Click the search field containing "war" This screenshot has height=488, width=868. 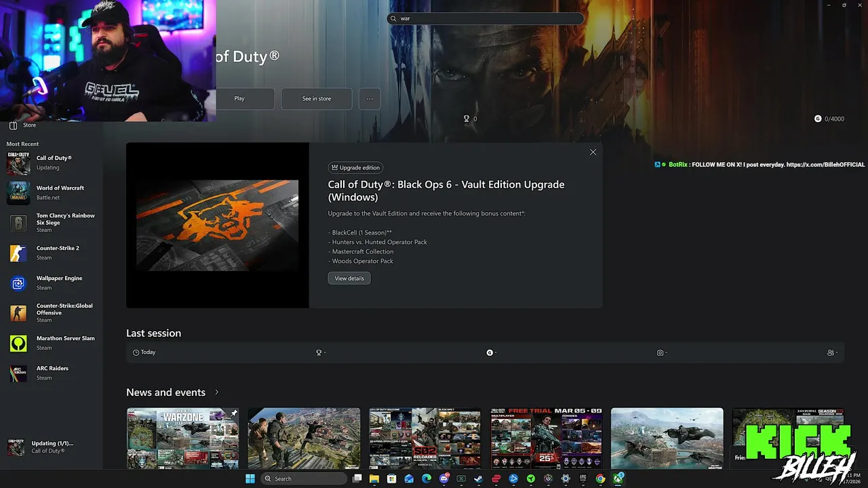point(486,19)
